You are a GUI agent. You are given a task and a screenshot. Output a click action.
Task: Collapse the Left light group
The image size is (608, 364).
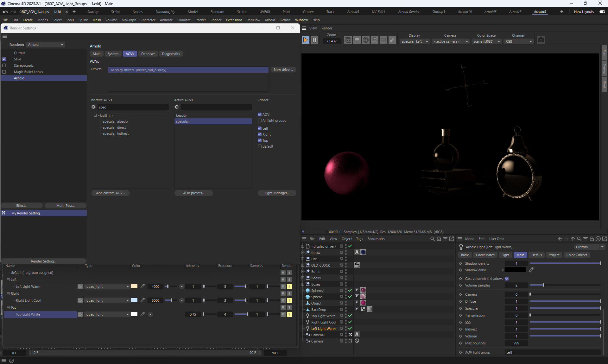8,280
